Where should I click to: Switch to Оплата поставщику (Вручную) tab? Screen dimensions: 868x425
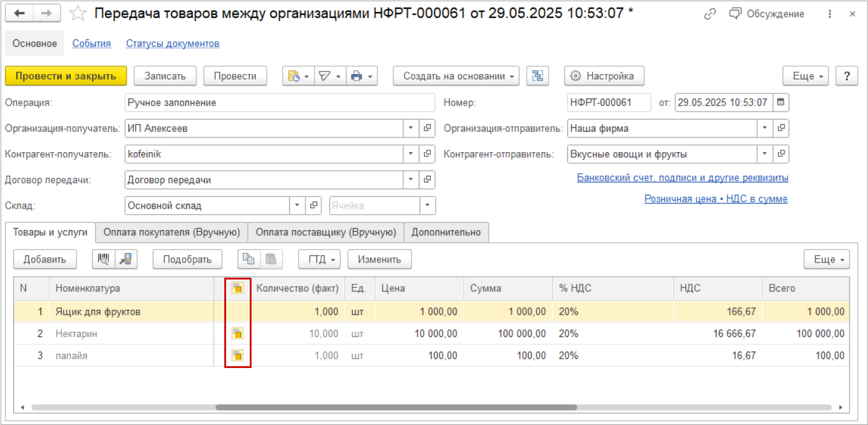click(x=326, y=232)
